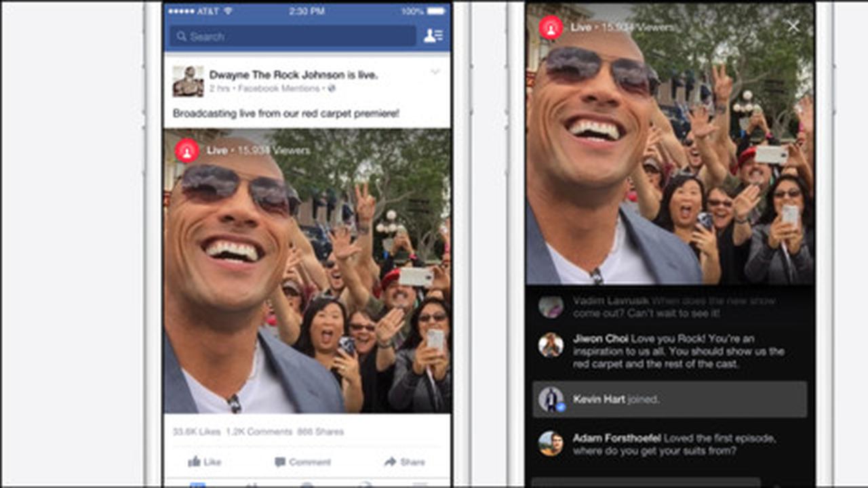This screenshot has width=868, height=488.
Task: Click the battery indicator in the phone status bar
Action: pos(437,12)
